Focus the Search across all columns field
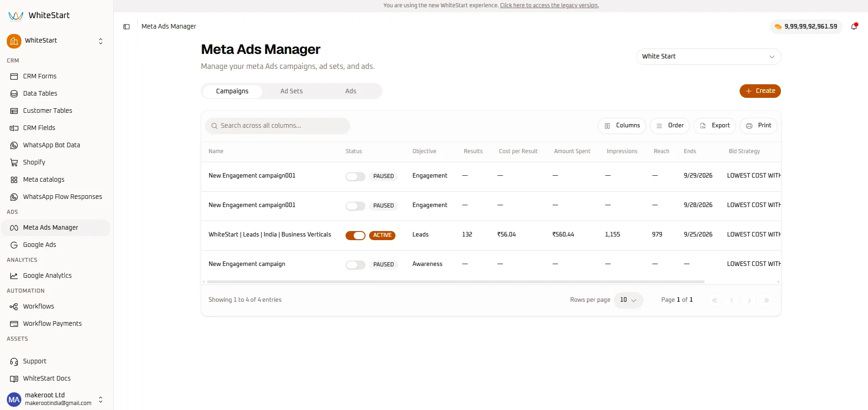Image resolution: width=868 pixels, height=410 pixels. coord(278,126)
